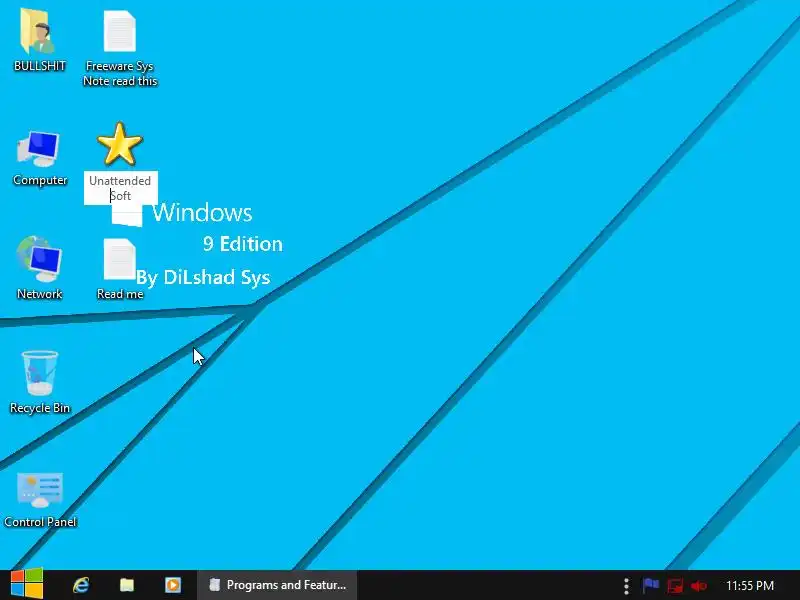Open the Action Center flag icon
Screen dimensions: 800x600
651,585
